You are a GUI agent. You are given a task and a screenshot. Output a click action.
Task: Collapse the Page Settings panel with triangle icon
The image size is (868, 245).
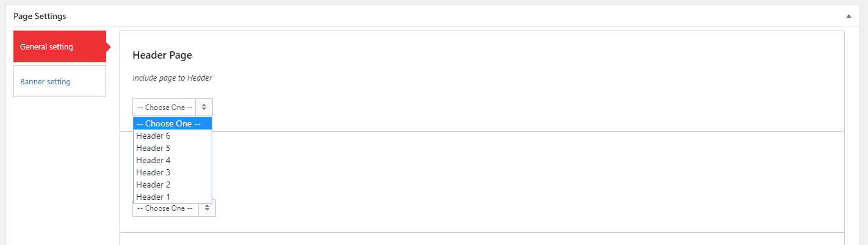[x=848, y=16]
